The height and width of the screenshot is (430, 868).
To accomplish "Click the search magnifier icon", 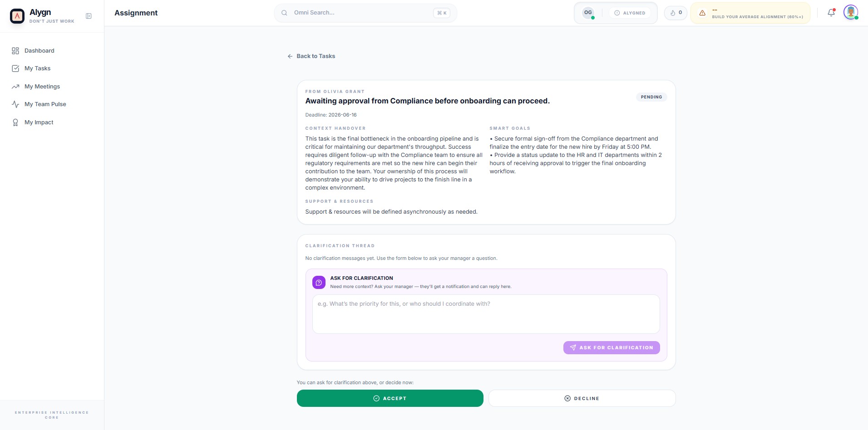I will [x=284, y=13].
